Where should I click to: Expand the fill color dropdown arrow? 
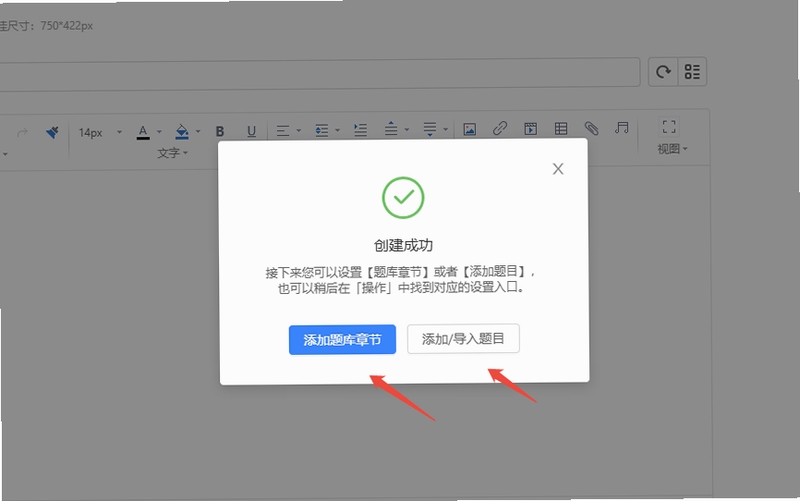[198, 132]
